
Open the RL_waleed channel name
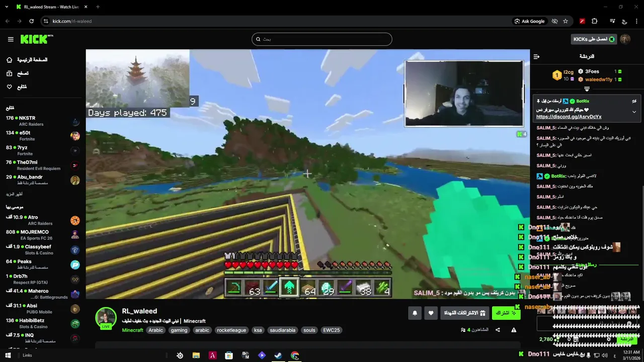[x=139, y=311]
